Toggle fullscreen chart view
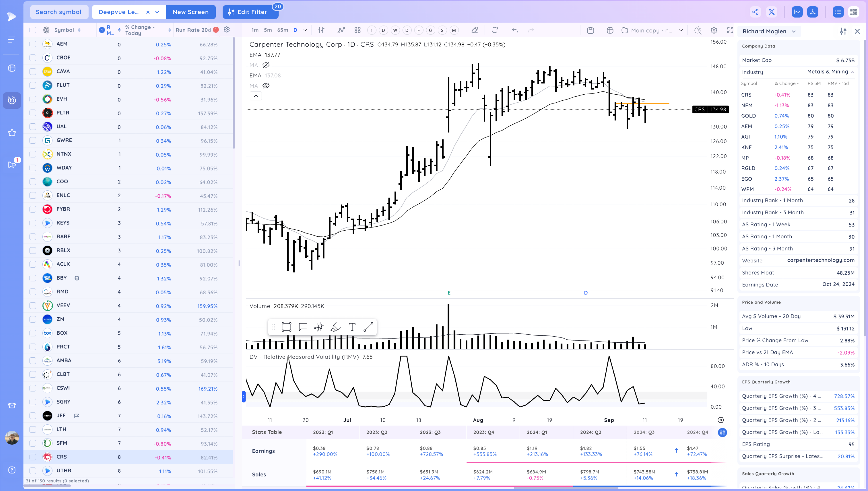868x491 pixels. tap(730, 30)
